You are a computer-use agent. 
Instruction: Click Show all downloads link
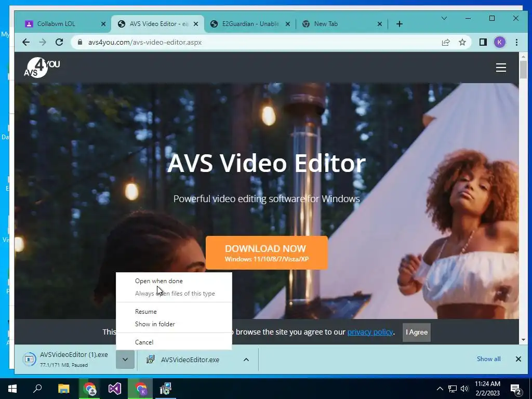coord(488,359)
